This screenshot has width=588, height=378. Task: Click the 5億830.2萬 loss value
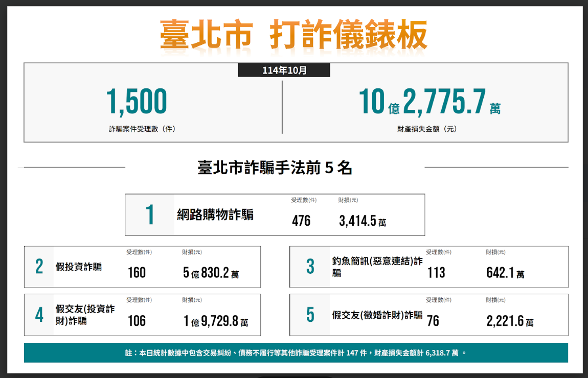211,273
